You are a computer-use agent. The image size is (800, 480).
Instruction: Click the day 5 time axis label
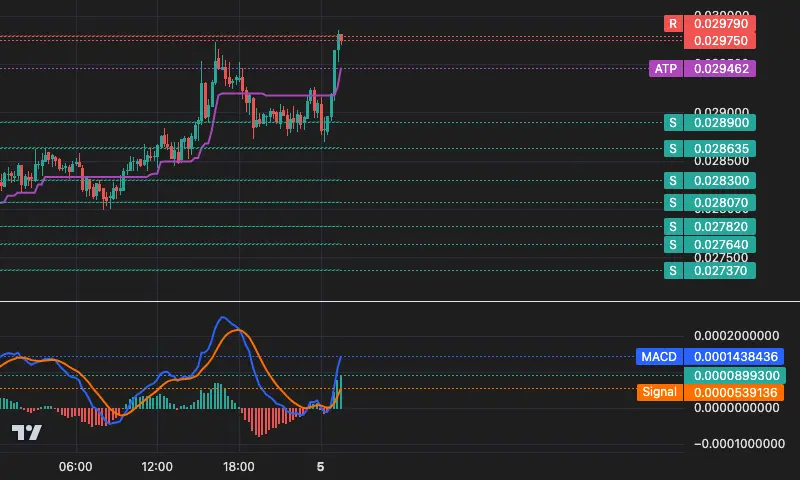point(320,467)
